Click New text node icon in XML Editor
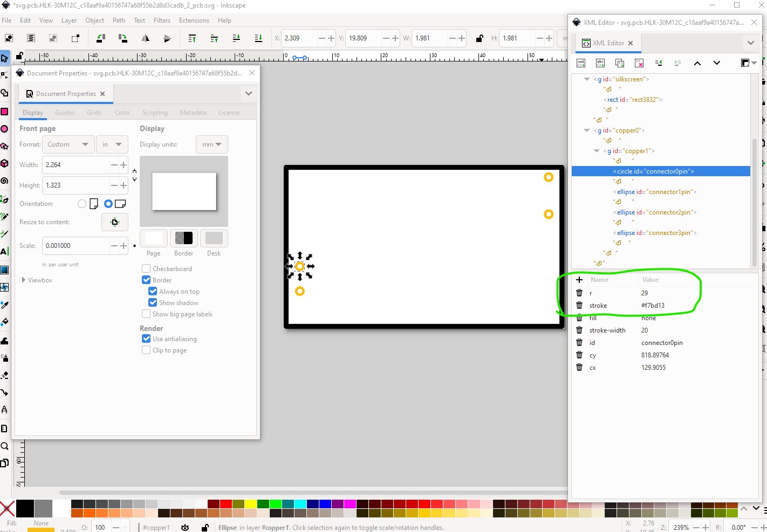The width and height of the screenshot is (767, 532). pyautogui.click(x=600, y=63)
